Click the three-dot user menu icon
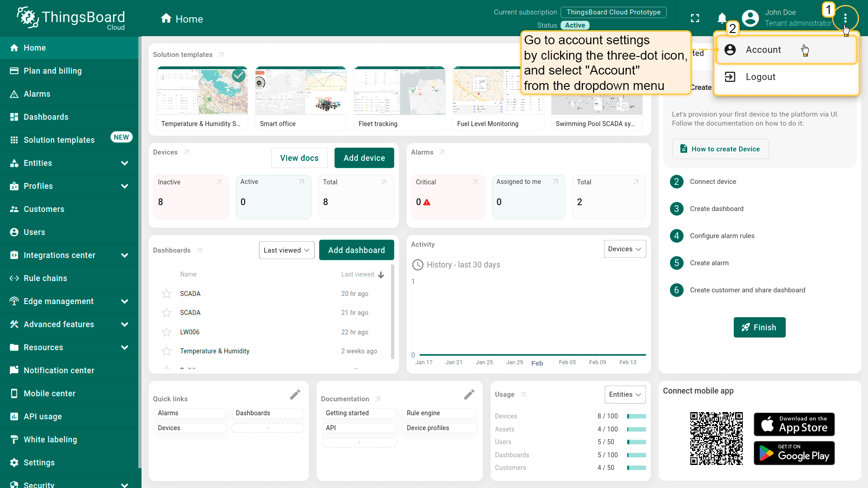Screen dimensions: 868x488 click(x=845, y=19)
